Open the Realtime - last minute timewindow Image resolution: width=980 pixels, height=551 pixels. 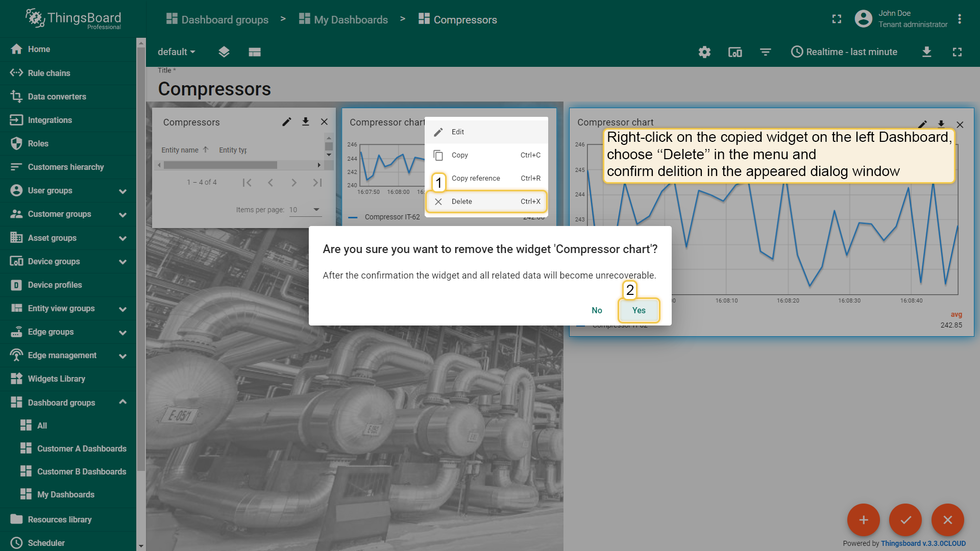(844, 52)
